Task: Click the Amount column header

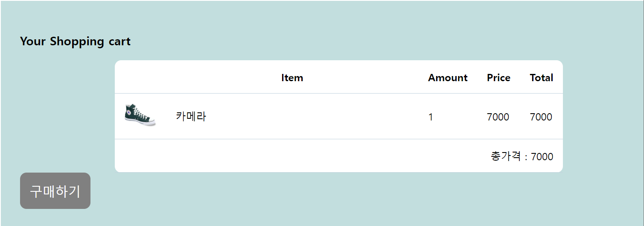Action: pos(448,78)
